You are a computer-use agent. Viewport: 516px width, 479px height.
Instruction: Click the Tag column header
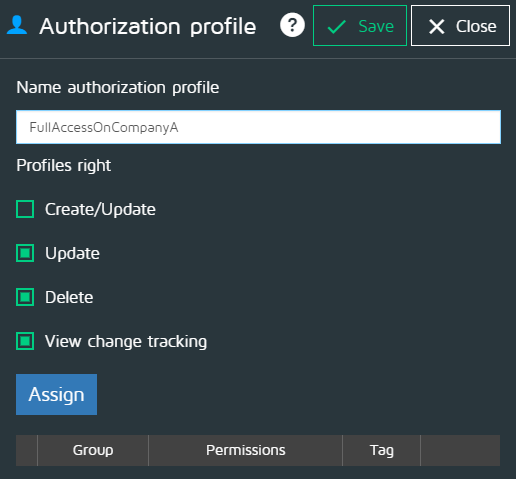point(382,450)
